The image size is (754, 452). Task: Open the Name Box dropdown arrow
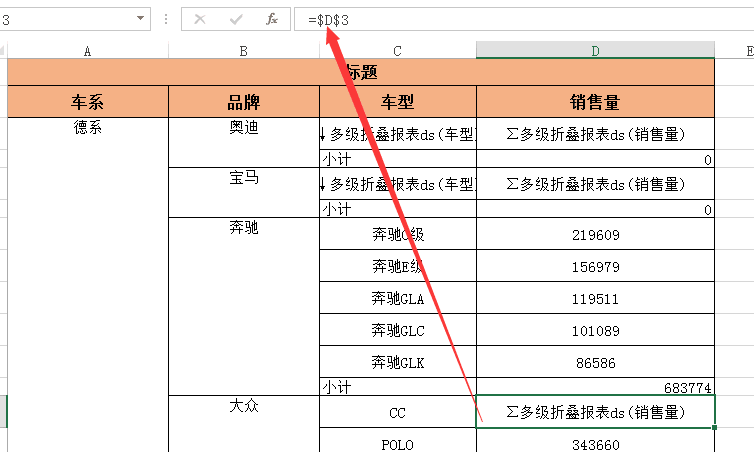(140, 19)
